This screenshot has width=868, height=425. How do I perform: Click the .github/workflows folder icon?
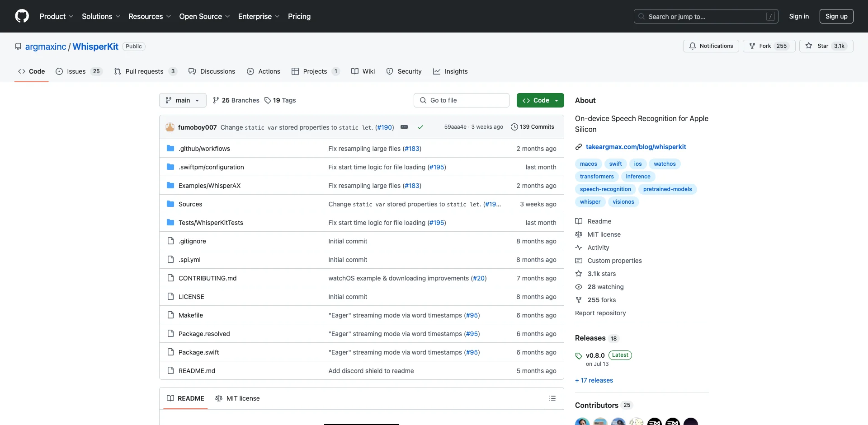[170, 149]
